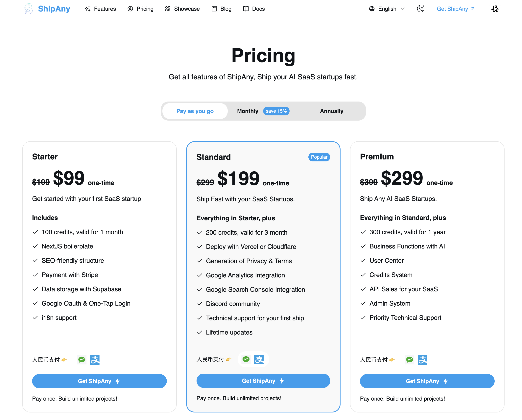
Task: Switch billing to Annually
Action: tap(331, 111)
